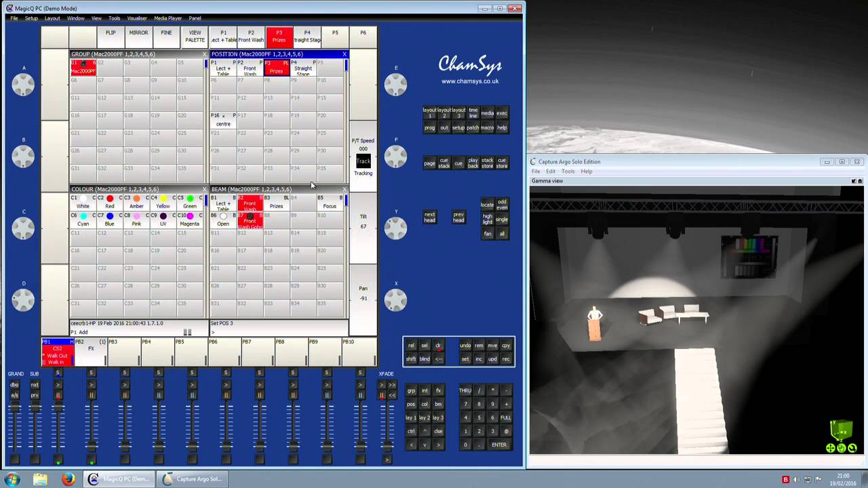Viewport: 868px width, 488px height.
Task: Open the File menu in MagicQ
Action: point(14,18)
